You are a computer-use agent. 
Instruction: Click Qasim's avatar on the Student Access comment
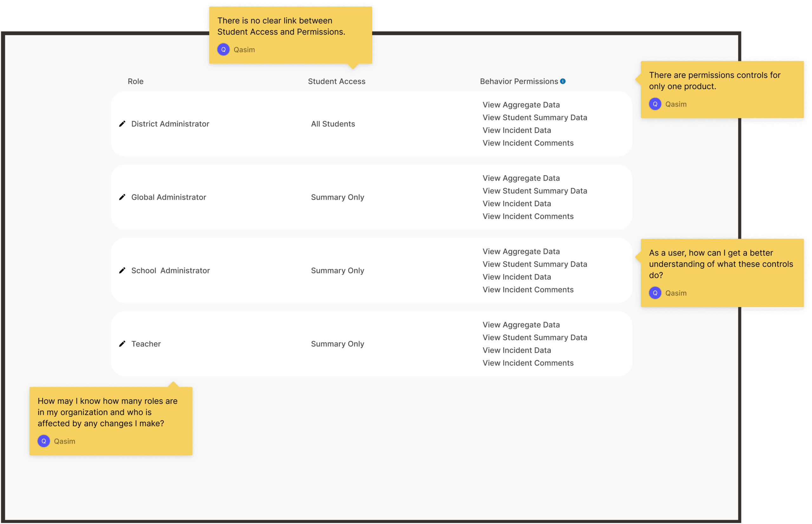click(x=224, y=50)
